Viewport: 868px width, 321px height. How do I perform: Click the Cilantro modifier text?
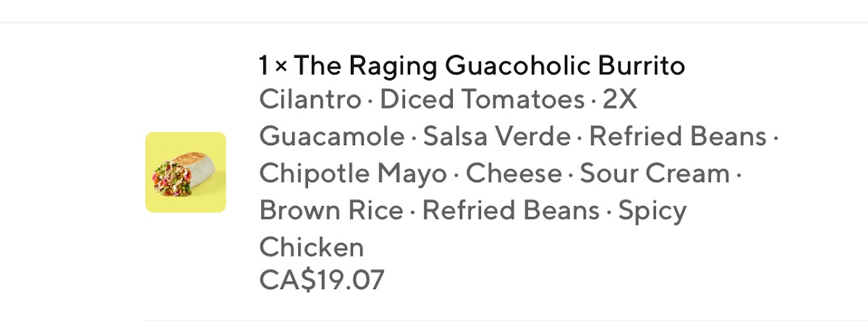(x=310, y=99)
